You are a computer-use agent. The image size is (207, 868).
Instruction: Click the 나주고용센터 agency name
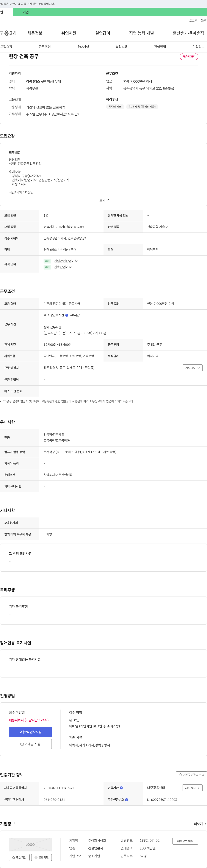[x=156, y=788]
